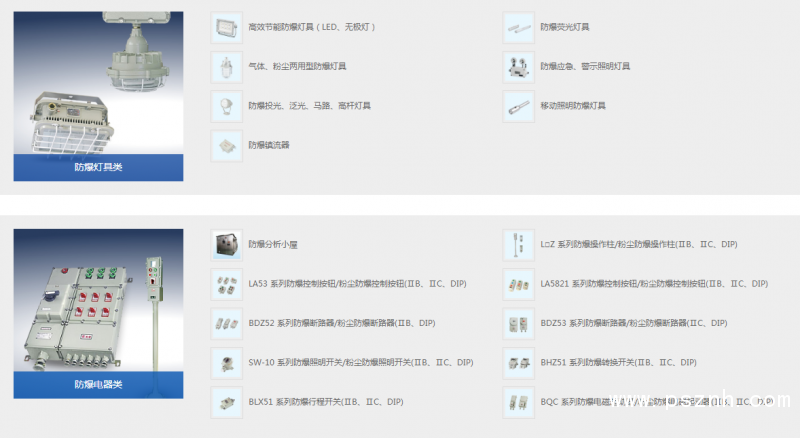Open the LBZ 系列防爆操作柱 icon
The width and height of the screenshot is (800, 438).
[518, 245]
